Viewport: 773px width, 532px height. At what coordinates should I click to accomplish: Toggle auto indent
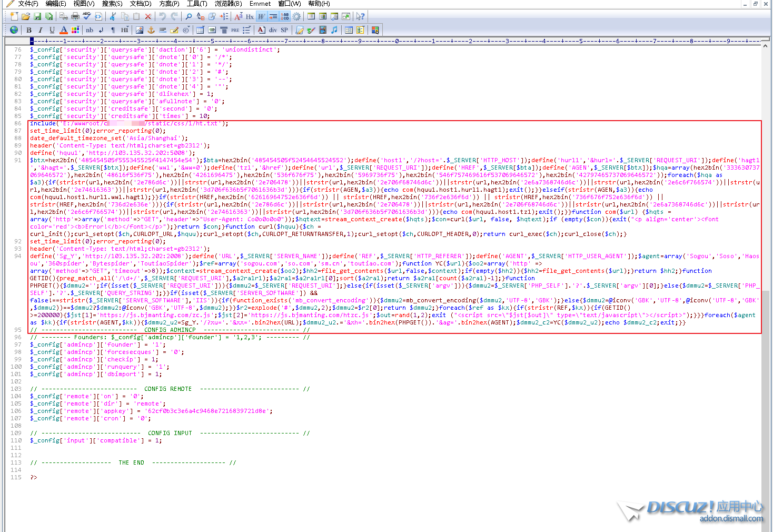(x=273, y=16)
